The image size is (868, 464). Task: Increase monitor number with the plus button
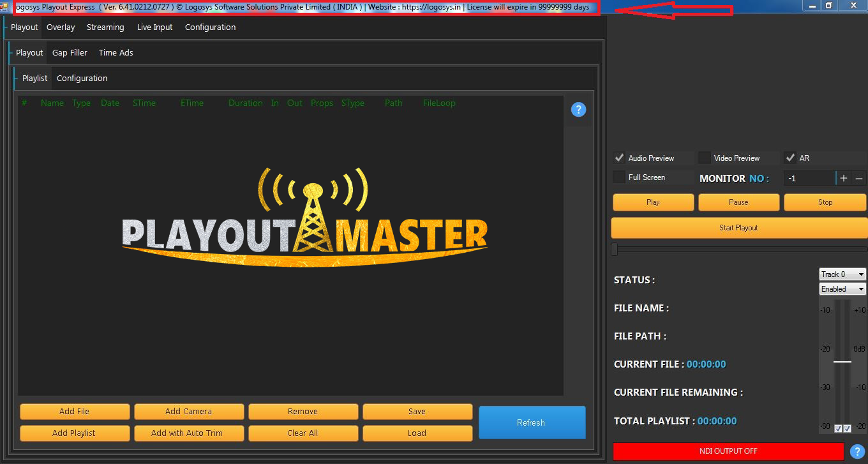(x=844, y=179)
